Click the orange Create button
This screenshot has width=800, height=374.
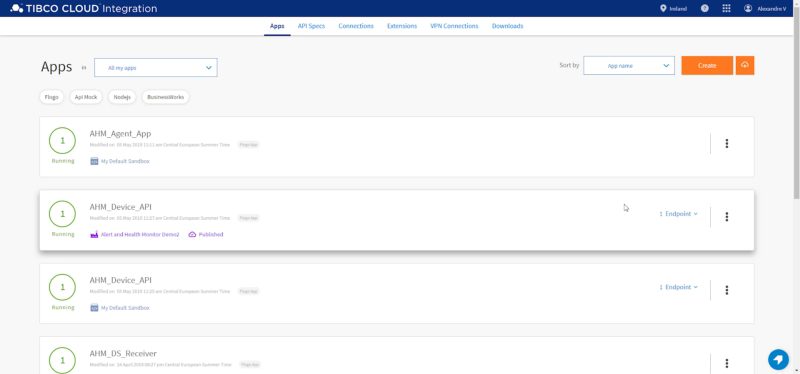pyautogui.click(x=707, y=65)
